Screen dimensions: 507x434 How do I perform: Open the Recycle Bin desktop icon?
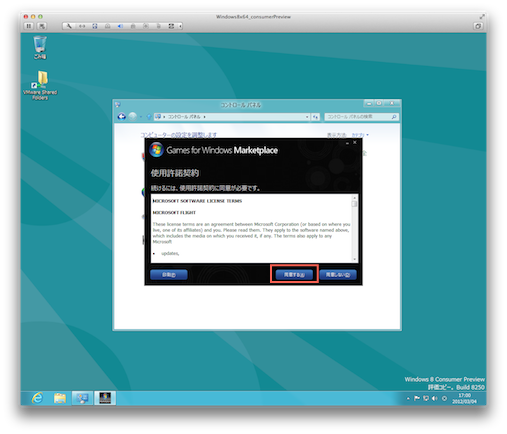coord(40,48)
